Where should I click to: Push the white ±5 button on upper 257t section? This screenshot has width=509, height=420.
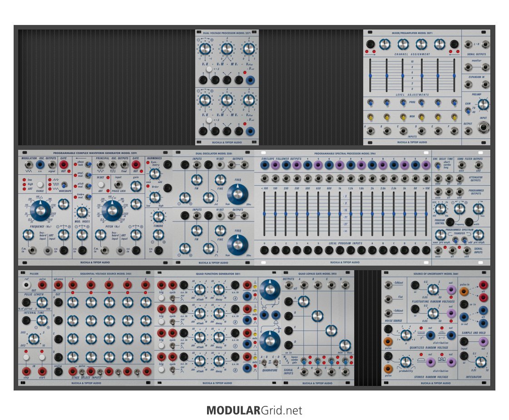209,69
